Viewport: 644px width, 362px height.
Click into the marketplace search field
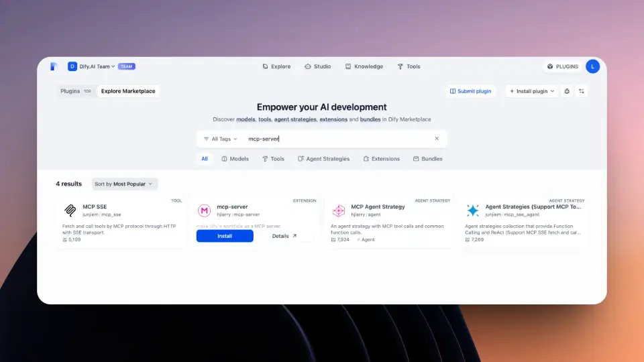pos(335,139)
